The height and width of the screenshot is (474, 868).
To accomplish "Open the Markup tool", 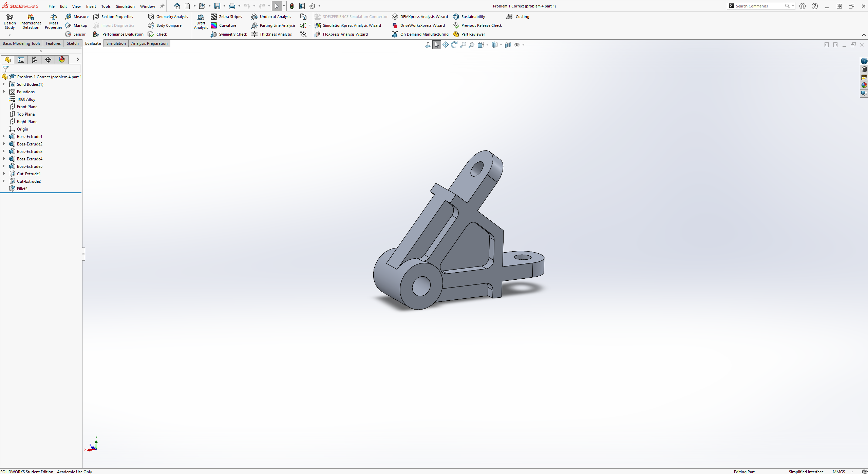I will [76, 25].
